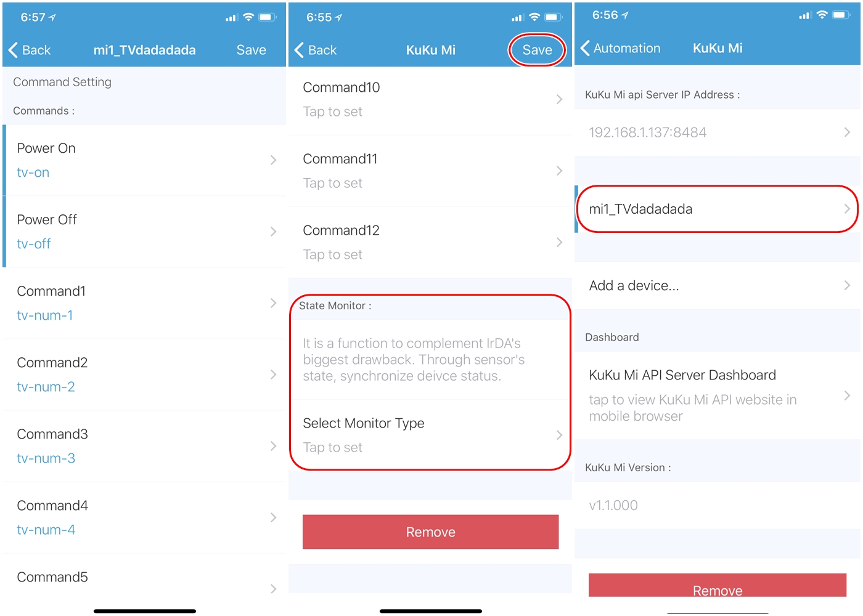Save the mi1_TVdadadada command settings

click(x=252, y=50)
